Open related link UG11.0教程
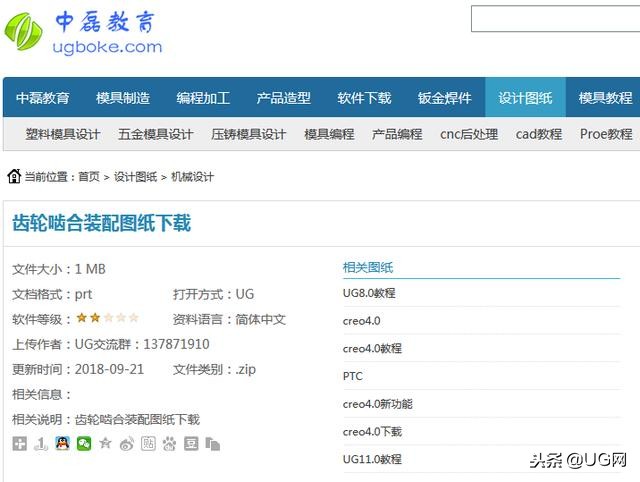 [372, 459]
